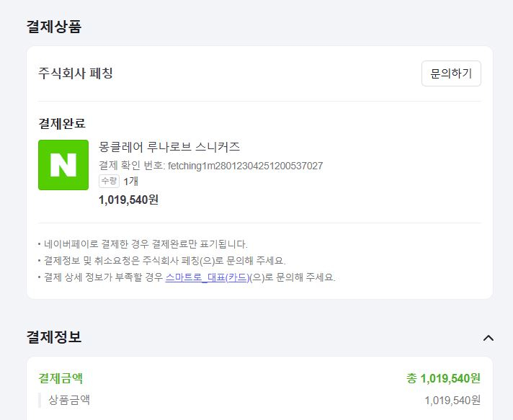Click the 결제완료 status label
This screenshot has height=420, width=513.
[62, 124]
